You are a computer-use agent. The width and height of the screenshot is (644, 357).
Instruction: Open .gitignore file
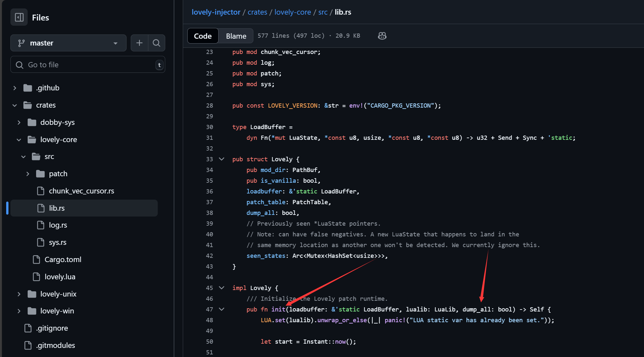52,328
